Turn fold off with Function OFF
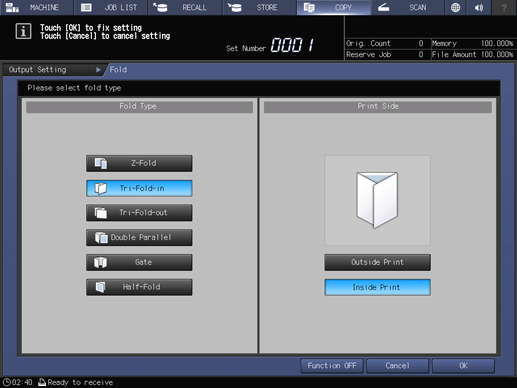The image size is (517, 388). [332, 366]
